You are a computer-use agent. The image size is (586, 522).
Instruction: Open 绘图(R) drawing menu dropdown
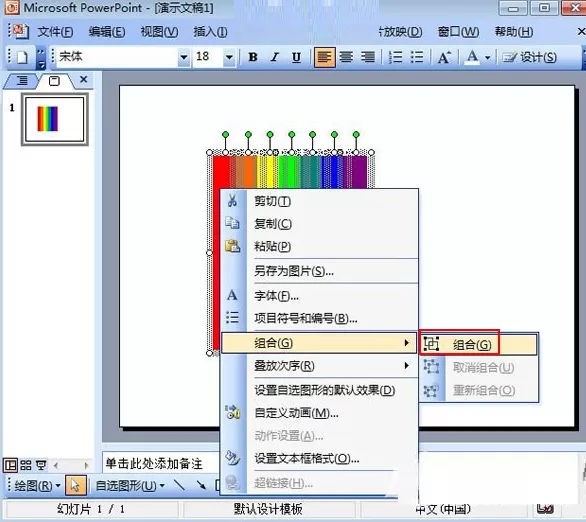point(37,486)
